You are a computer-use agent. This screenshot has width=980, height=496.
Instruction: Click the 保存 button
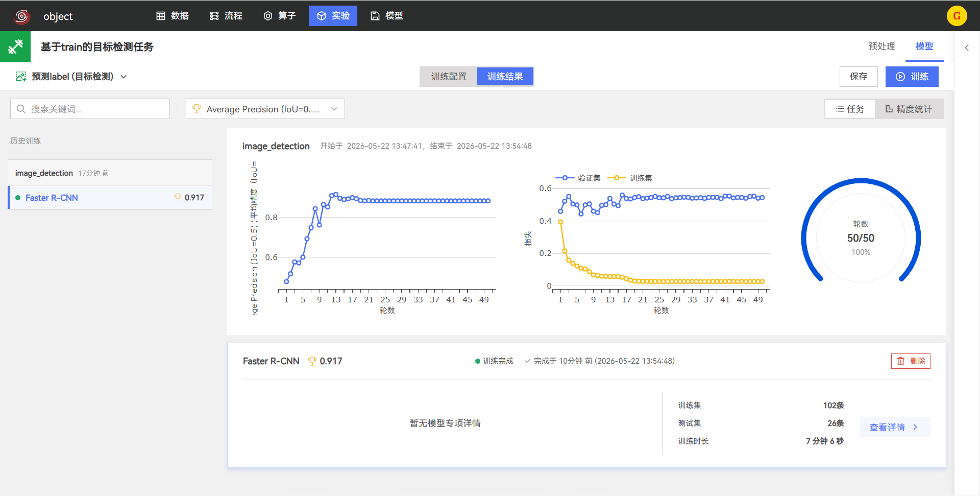859,77
